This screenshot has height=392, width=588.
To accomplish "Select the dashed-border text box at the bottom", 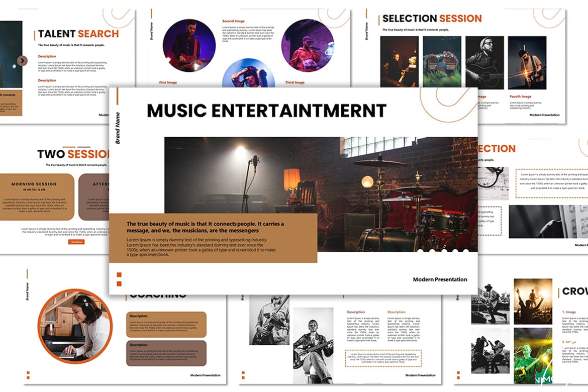I will [383, 358].
